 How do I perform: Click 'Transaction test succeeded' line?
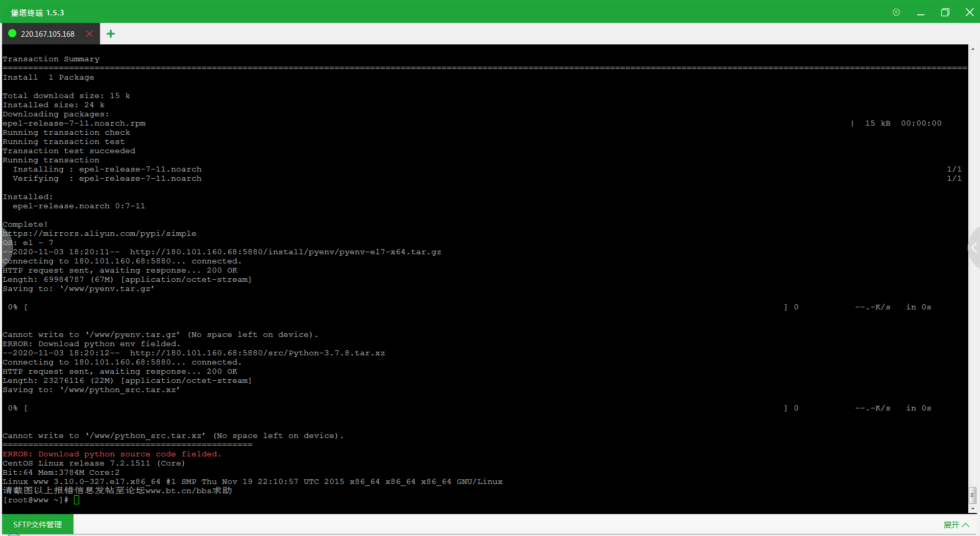pos(69,151)
